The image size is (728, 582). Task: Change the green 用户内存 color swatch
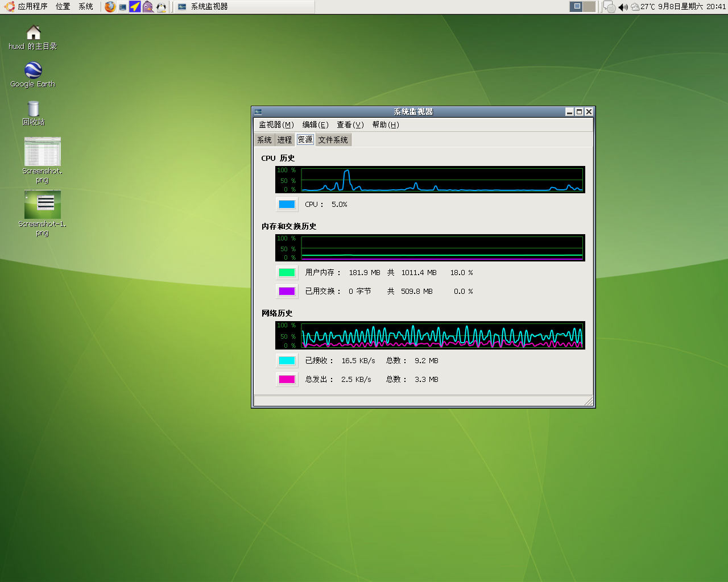point(287,272)
